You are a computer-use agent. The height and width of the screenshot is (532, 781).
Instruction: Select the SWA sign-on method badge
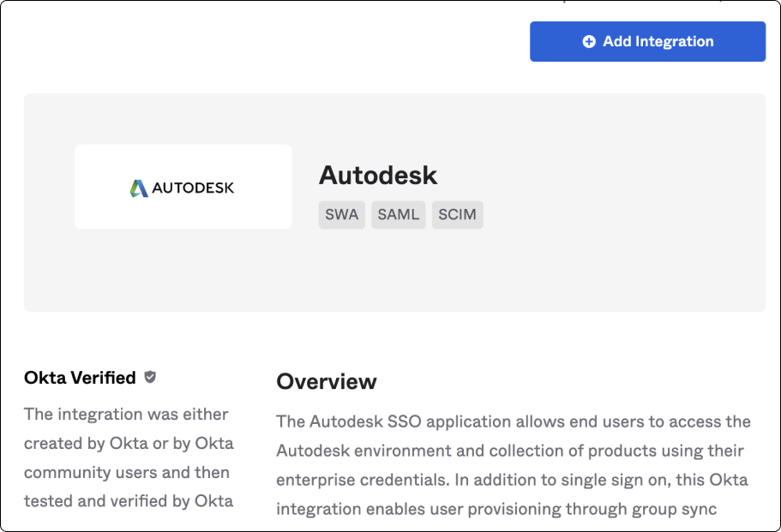coord(341,215)
